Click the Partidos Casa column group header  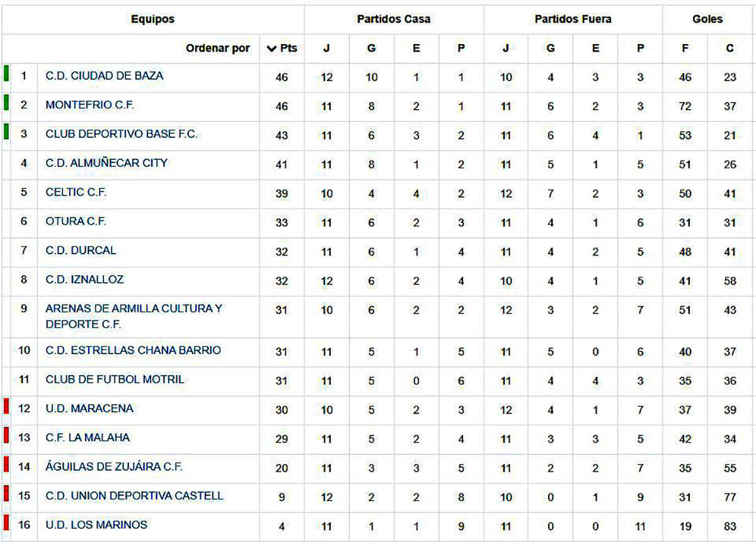click(394, 19)
